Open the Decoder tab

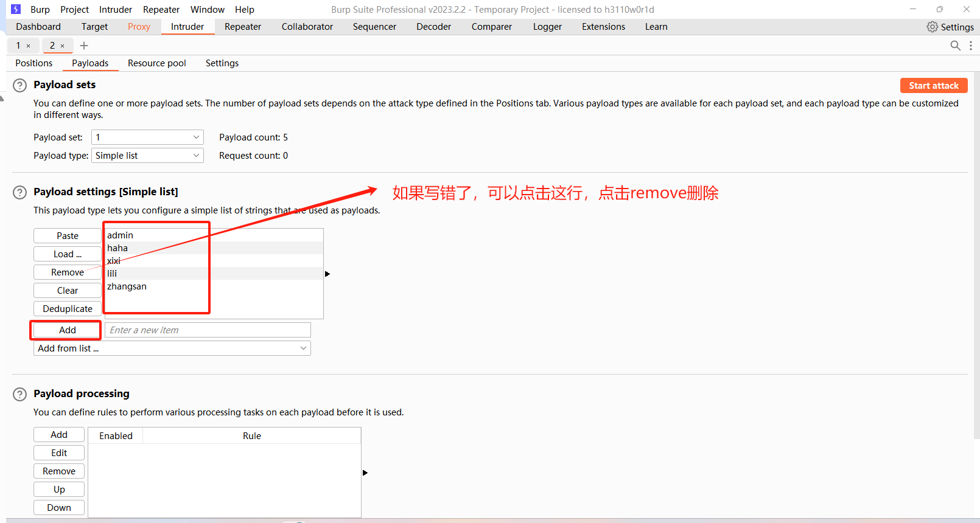(x=433, y=27)
